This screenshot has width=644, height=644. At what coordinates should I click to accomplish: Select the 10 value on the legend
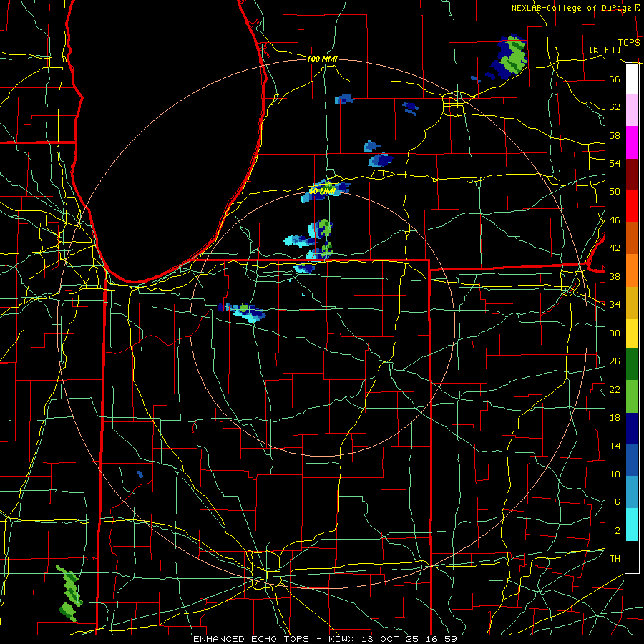tap(615, 474)
